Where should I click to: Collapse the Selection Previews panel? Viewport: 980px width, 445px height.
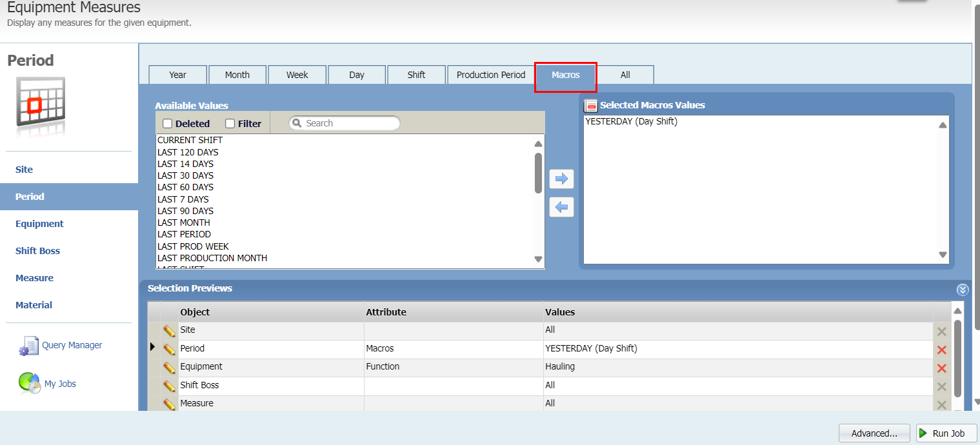(962, 289)
